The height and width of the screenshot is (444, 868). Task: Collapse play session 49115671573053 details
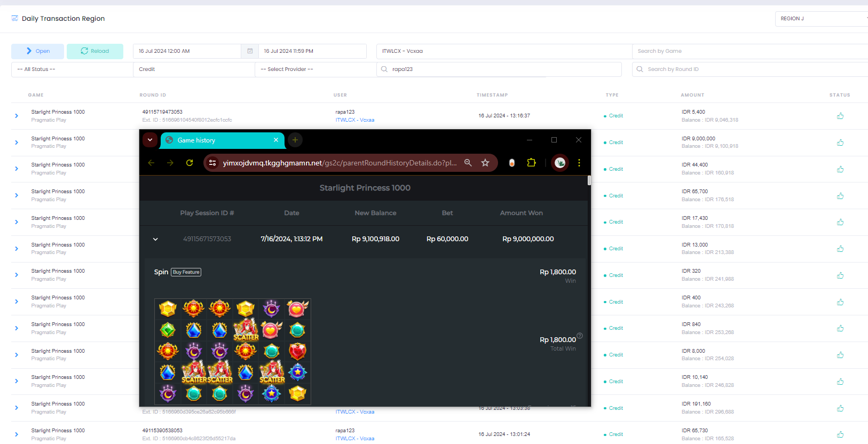(155, 239)
